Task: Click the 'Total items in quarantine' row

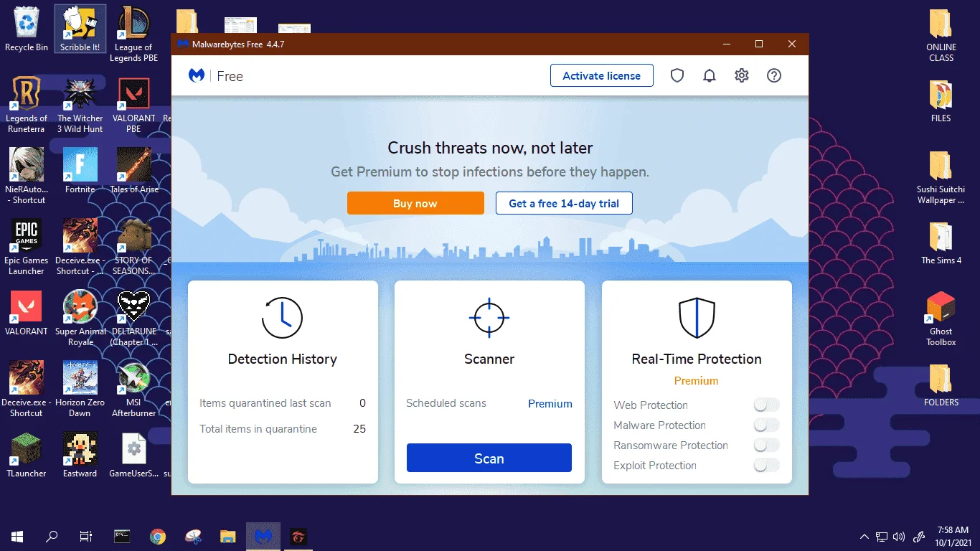Action: [283, 429]
